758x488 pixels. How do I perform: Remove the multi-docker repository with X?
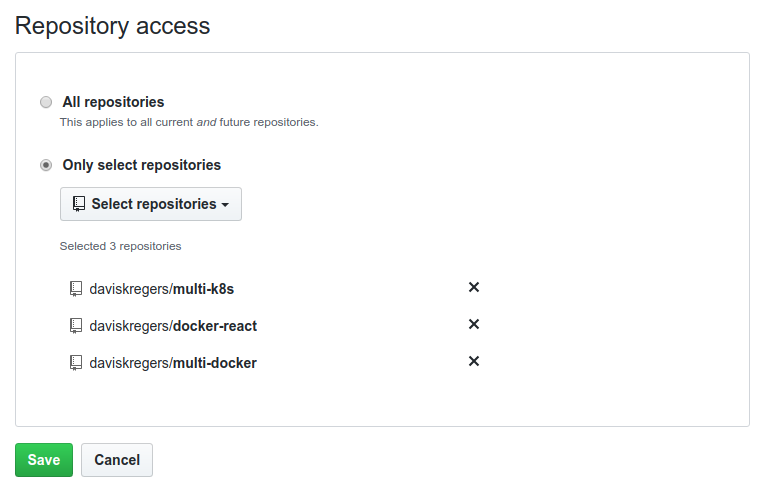(474, 361)
